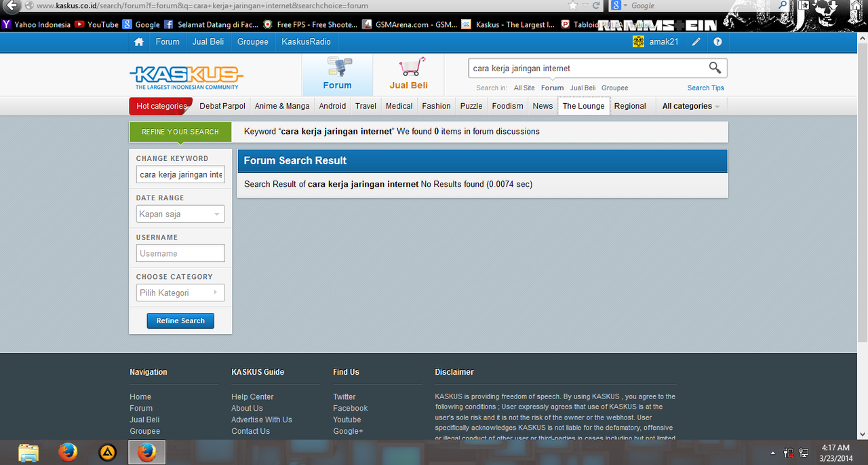Click the Username input field
The image size is (868, 465).
point(180,253)
